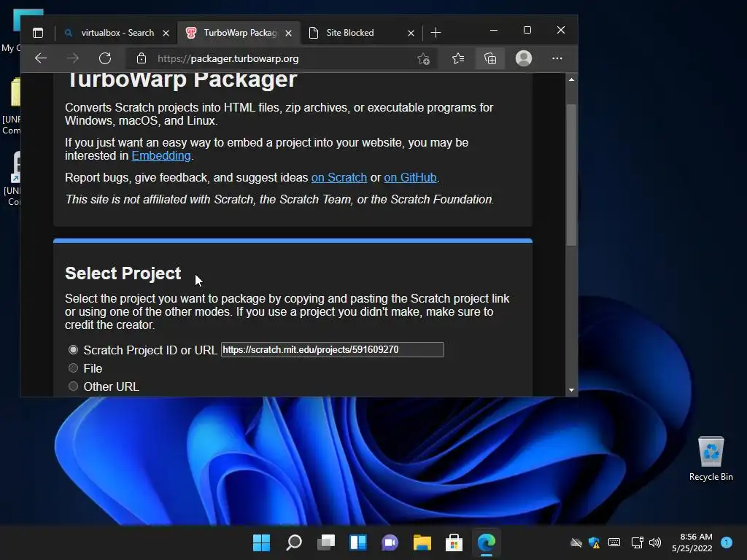The image size is (747, 560).
Task: Open the Collections icon in toolbar
Action: pos(490,58)
